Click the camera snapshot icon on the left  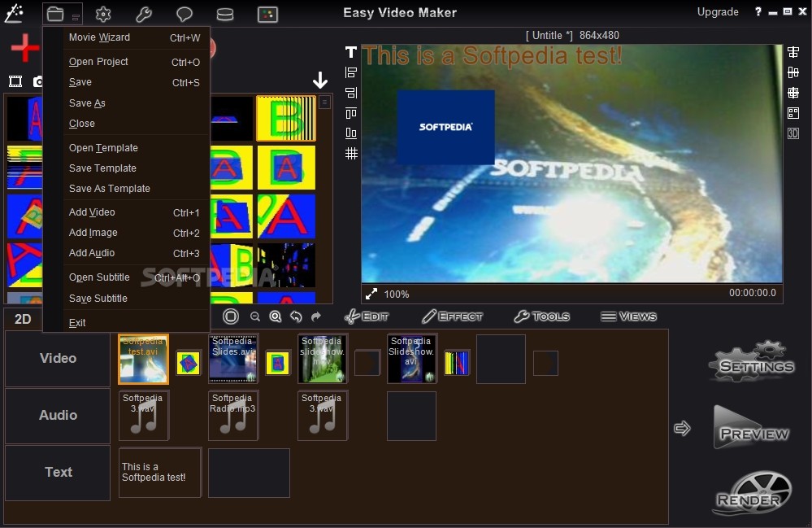pos(38,81)
